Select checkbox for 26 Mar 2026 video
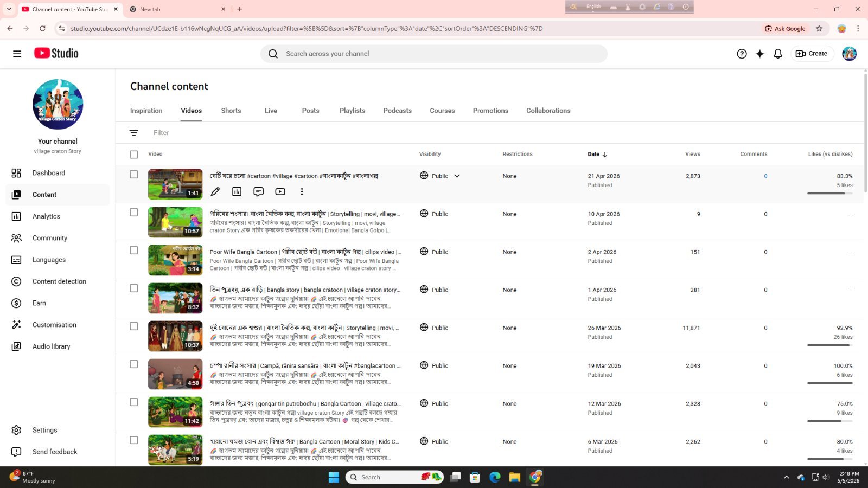Viewport: 868px width, 488px height. (x=134, y=326)
